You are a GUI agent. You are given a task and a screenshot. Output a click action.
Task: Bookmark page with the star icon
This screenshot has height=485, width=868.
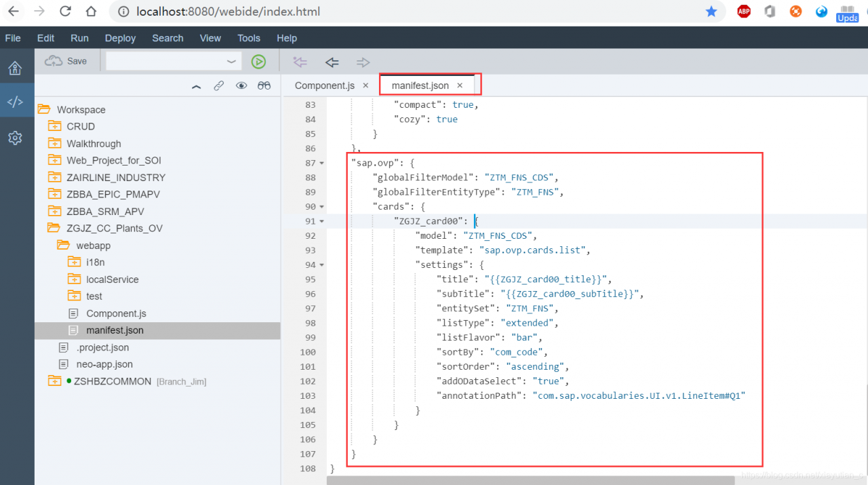711,12
